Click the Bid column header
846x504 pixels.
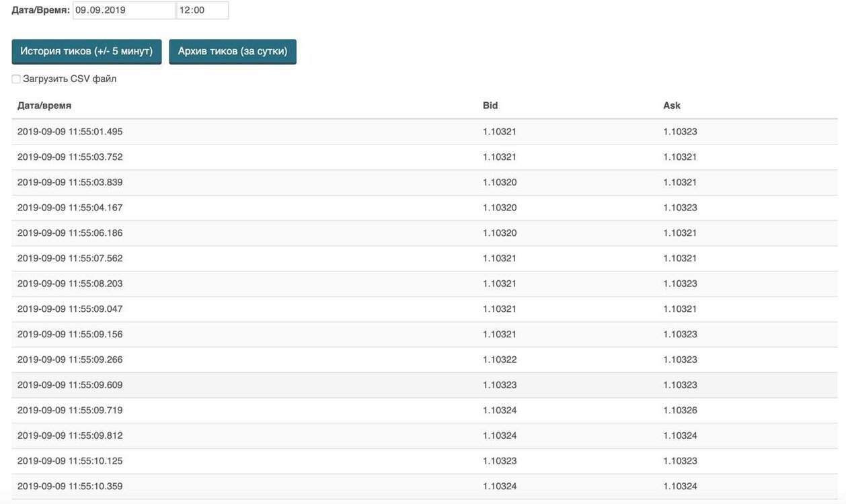[x=490, y=106]
